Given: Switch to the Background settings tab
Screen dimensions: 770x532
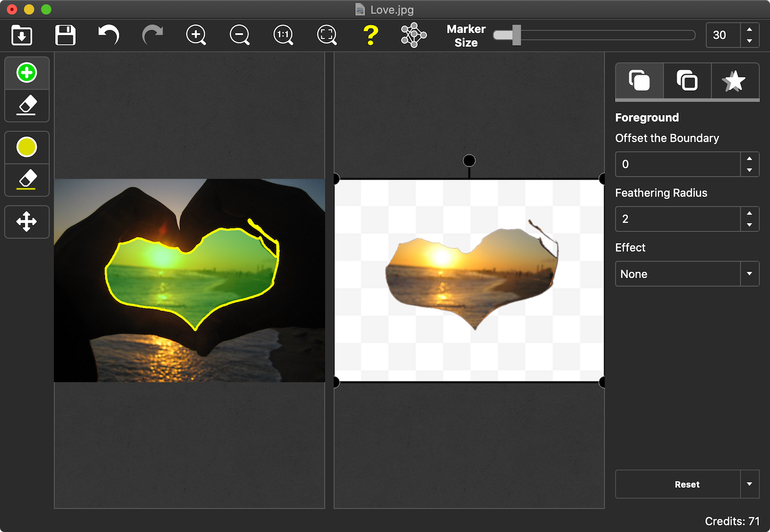Looking at the screenshot, I should coord(686,81).
